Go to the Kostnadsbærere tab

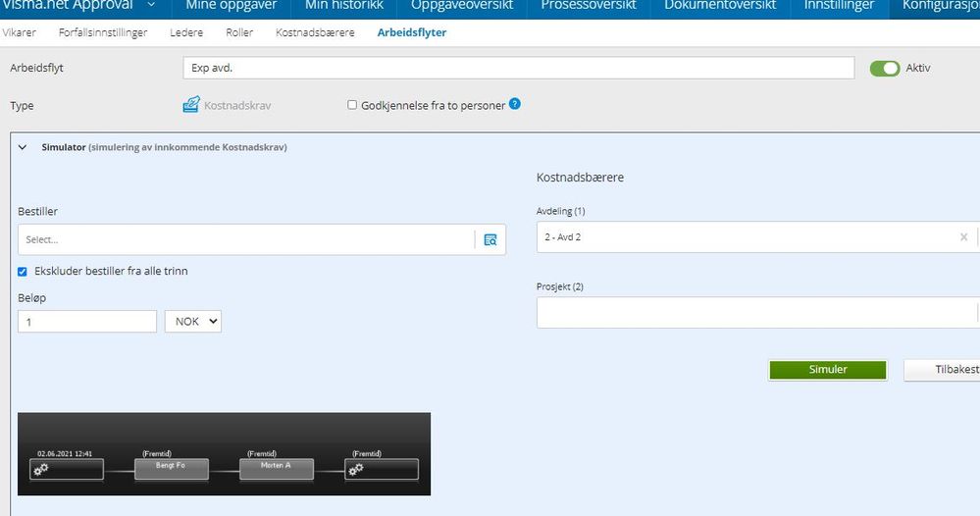[x=315, y=32]
